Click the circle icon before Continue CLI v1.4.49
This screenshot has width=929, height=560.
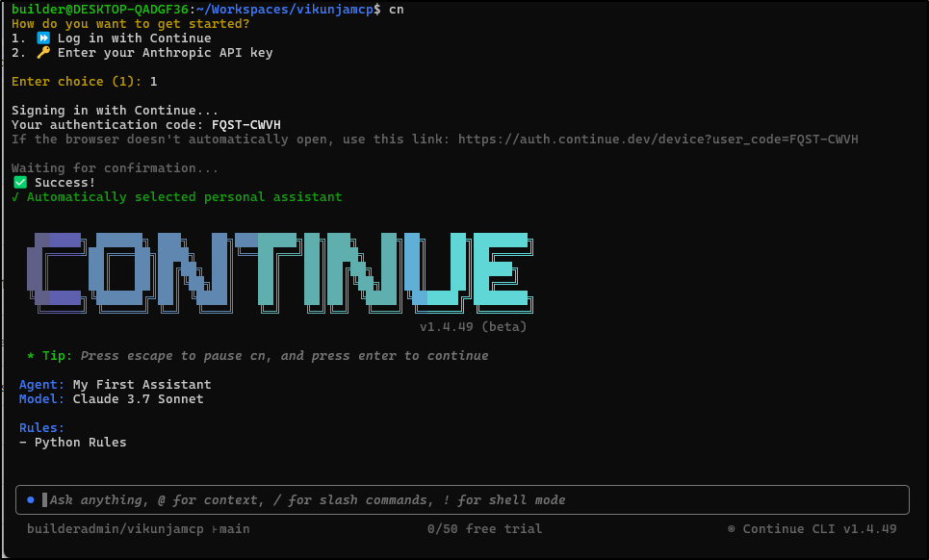(733, 528)
